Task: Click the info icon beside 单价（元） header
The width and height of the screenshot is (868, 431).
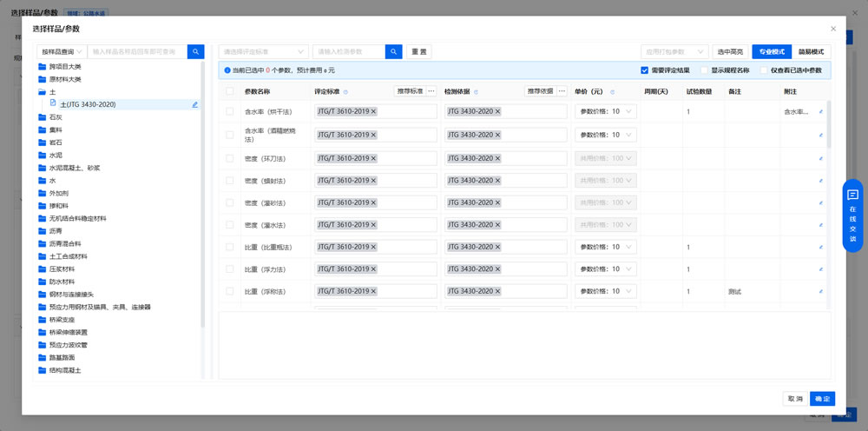Action: pos(613,91)
